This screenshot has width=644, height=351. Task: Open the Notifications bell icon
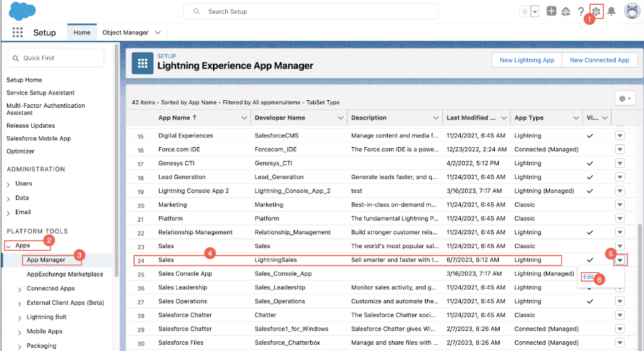611,12
